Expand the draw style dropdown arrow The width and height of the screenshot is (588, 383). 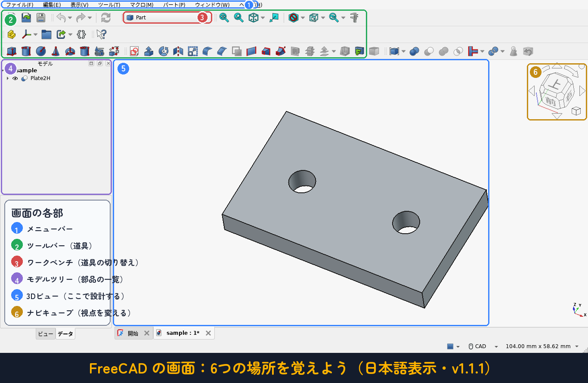[303, 18]
